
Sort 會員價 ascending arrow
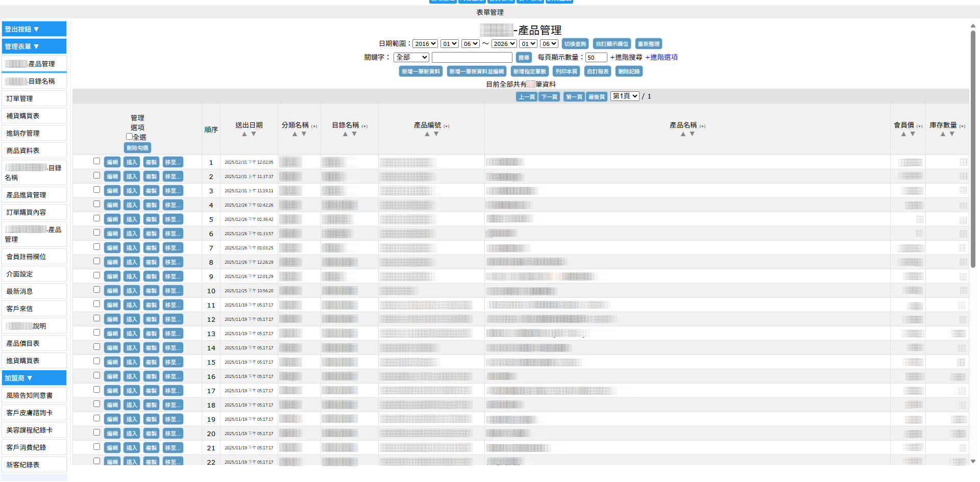903,134
